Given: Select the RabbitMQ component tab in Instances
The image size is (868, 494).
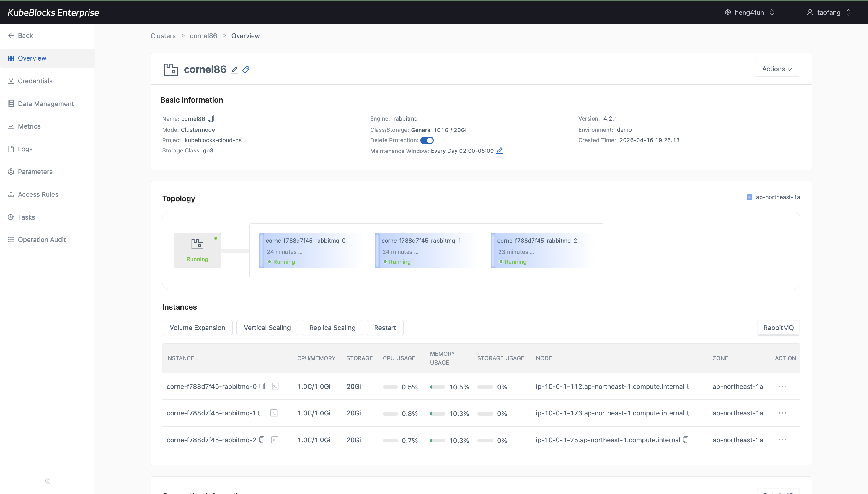Looking at the screenshot, I should click(779, 328).
